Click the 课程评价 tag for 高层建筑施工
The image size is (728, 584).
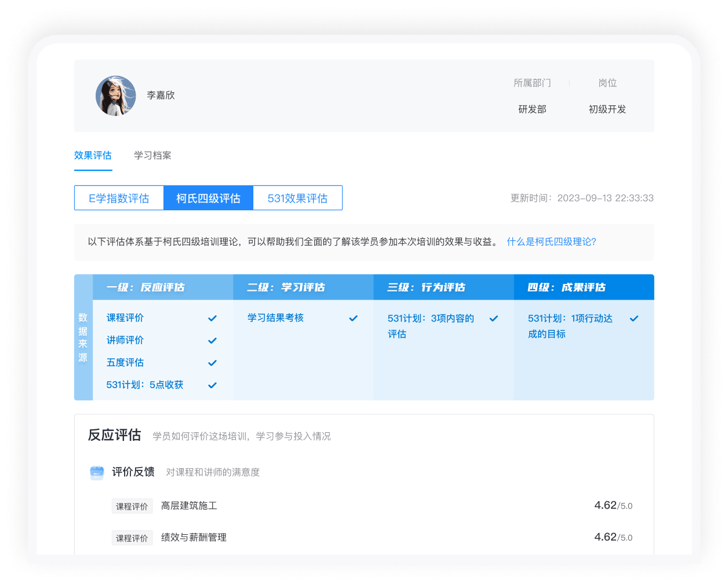[x=132, y=505]
